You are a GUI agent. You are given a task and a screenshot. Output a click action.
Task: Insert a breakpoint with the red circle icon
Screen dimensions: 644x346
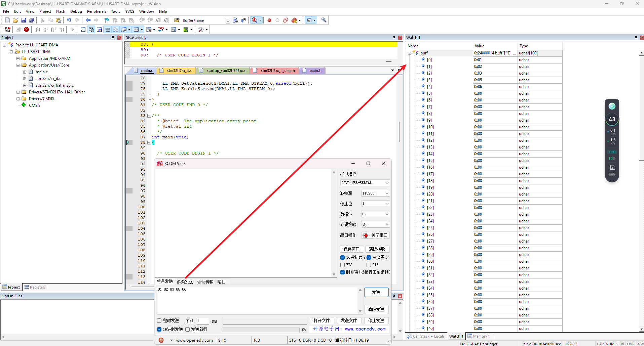coord(269,20)
